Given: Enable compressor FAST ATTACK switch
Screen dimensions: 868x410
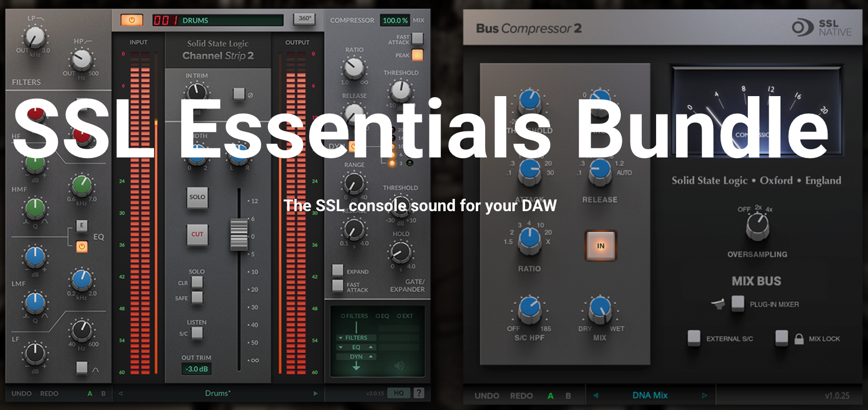Looking at the screenshot, I should (x=418, y=38).
